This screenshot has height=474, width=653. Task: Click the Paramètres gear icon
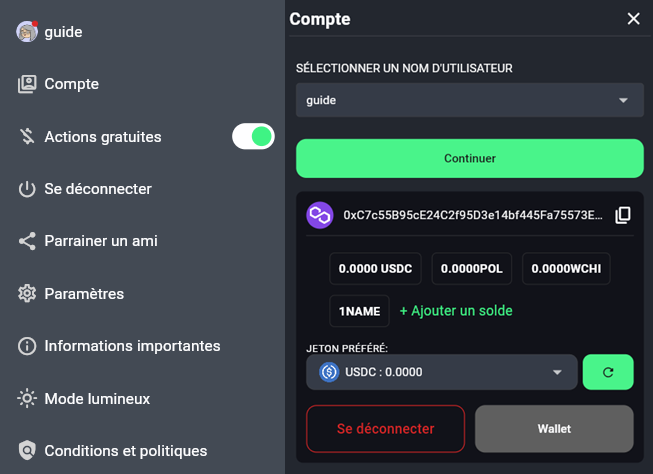[x=27, y=294]
